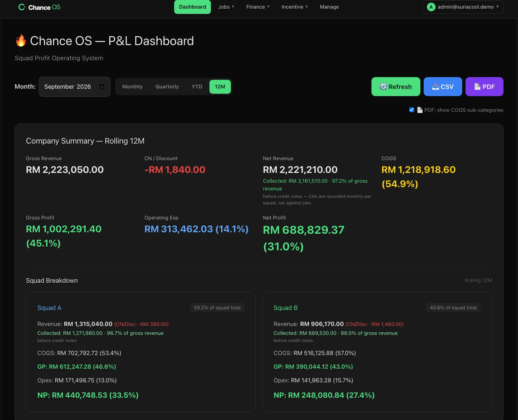Click the September 2026 month field
Viewport: 518px width, 420px height.
[74, 87]
